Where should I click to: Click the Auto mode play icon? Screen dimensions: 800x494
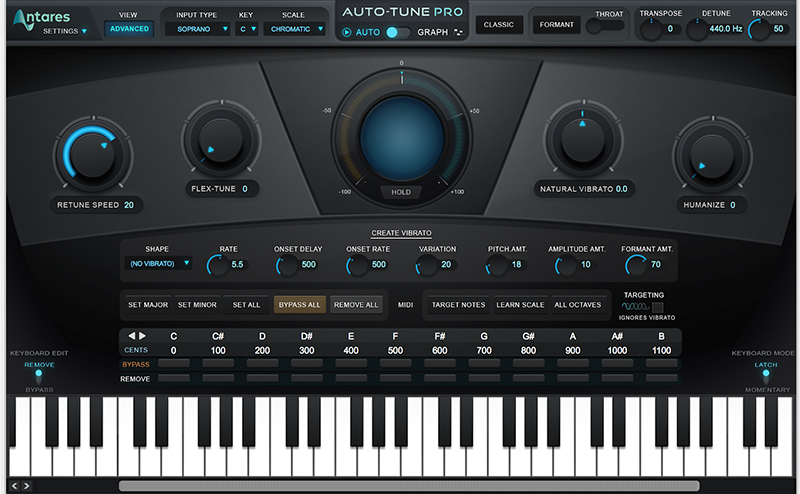(346, 32)
